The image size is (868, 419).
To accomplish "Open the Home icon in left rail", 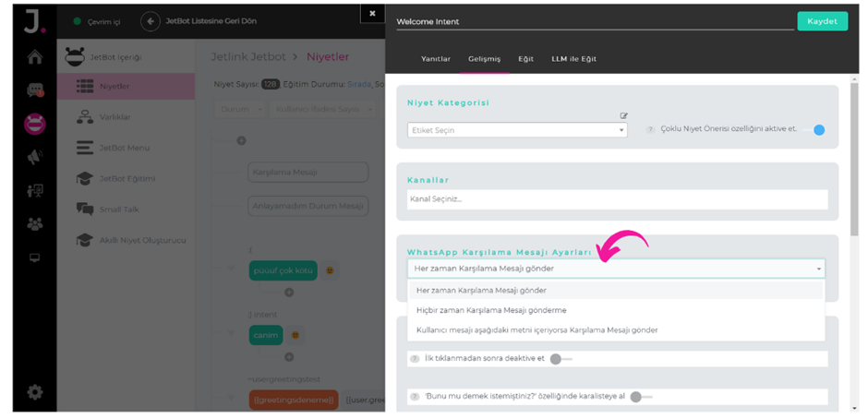I will click(x=35, y=57).
